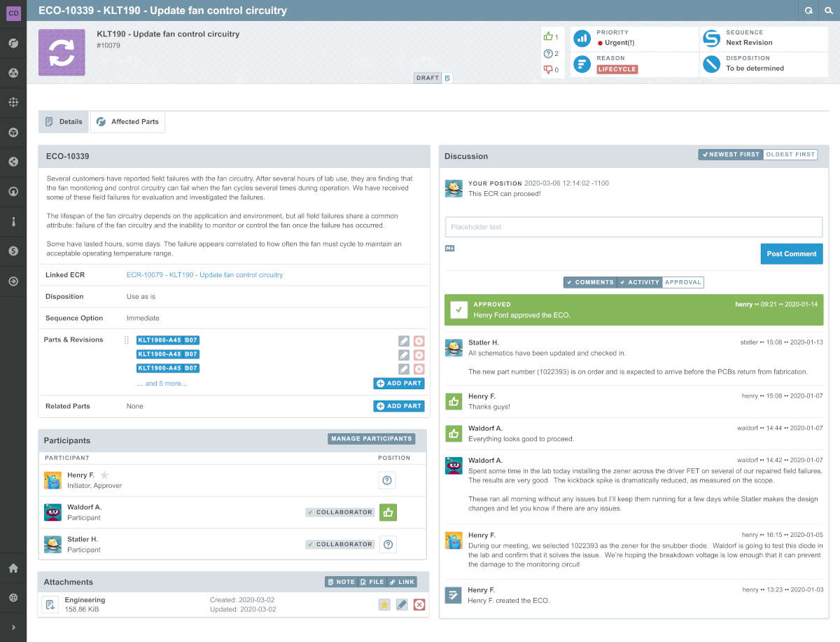Click the edit pencil for the Engineering attachment

click(x=402, y=604)
